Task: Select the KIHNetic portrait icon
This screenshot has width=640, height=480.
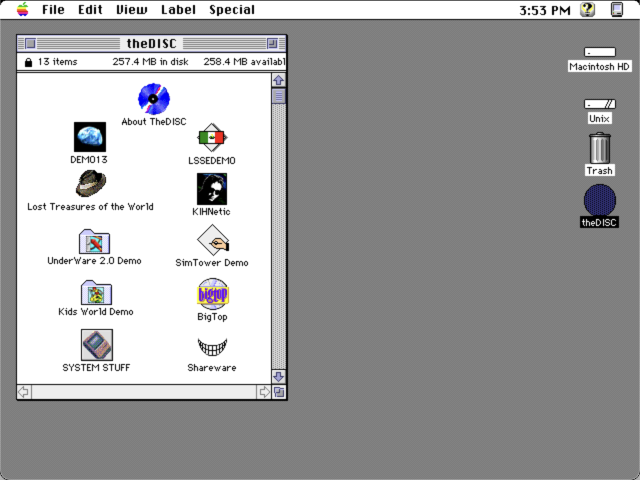Action: tap(212, 189)
